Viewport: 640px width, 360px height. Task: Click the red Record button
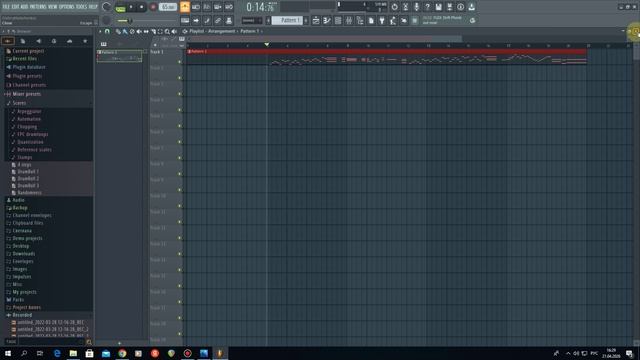click(x=153, y=7)
